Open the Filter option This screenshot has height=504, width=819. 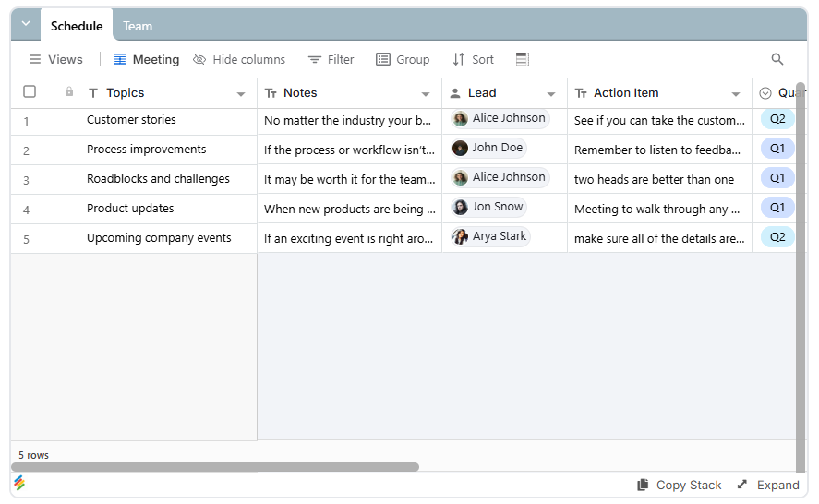tap(331, 60)
